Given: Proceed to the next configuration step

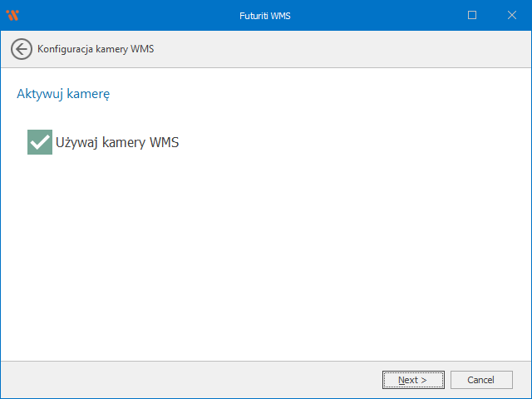Looking at the screenshot, I should [412, 380].
